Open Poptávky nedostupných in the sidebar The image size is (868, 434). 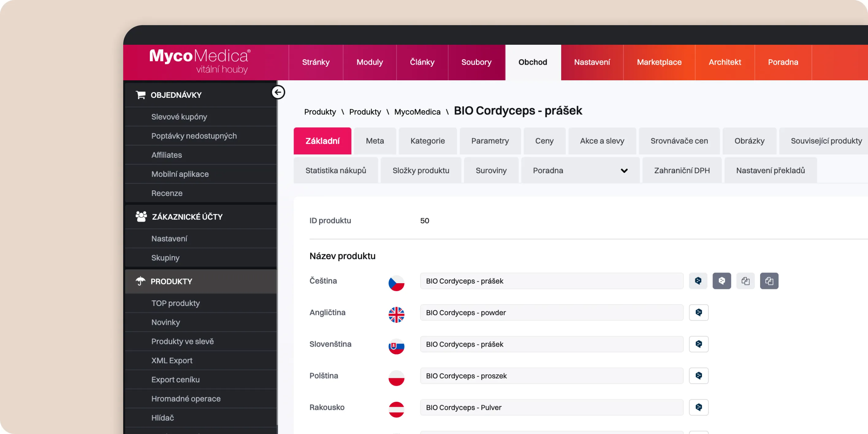[201, 136]
